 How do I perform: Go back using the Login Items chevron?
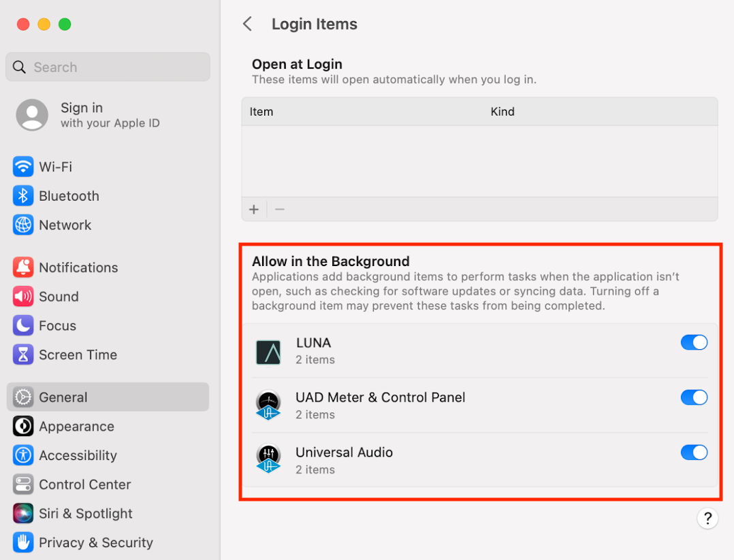point(247,23)
